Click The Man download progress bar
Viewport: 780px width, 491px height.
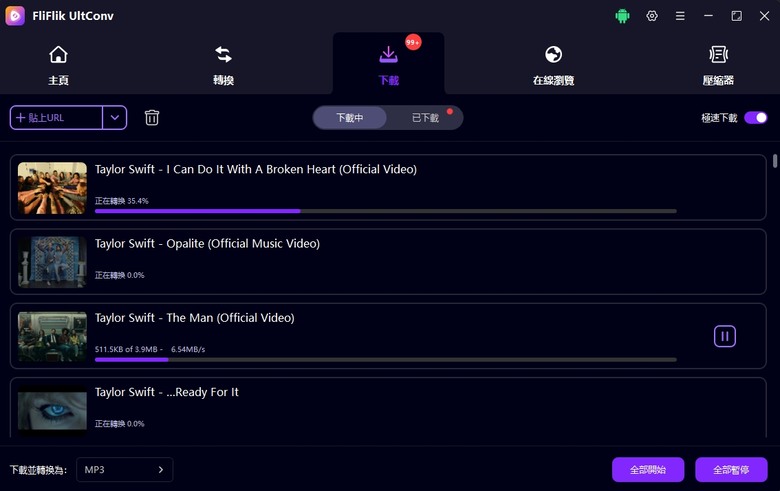386,360
